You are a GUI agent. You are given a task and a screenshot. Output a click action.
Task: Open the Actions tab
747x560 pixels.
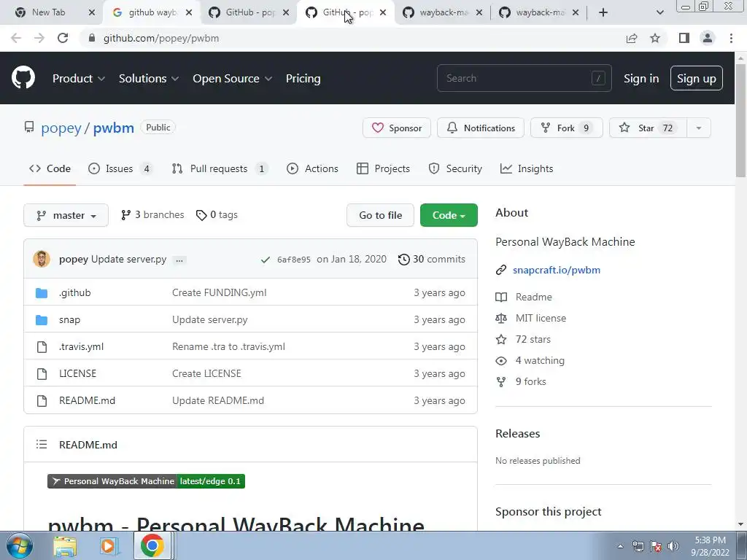click(312, 168)
